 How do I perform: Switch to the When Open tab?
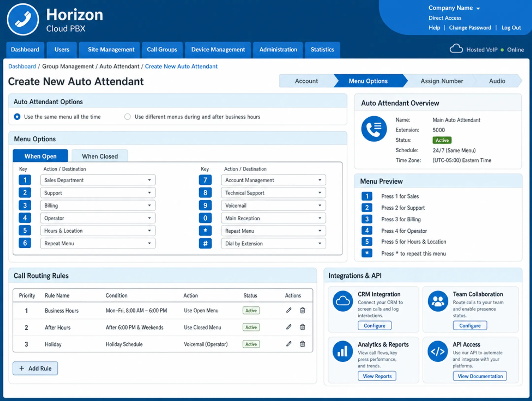[40, 156]
